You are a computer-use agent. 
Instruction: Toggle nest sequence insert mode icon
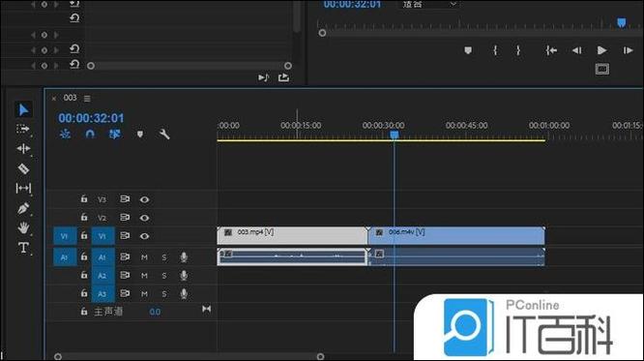pos(66,134)
